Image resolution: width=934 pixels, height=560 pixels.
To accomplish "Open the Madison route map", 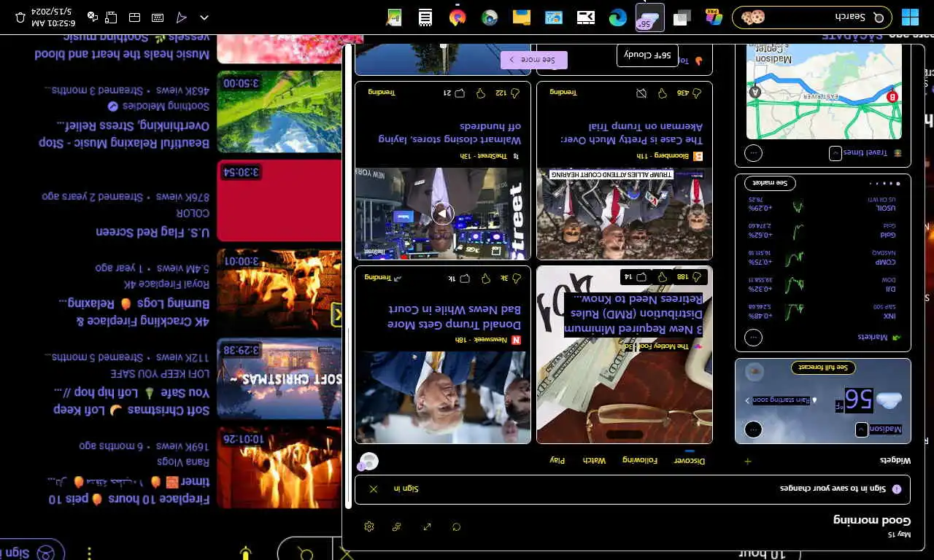I will pyautogui.click(x=824, y=91).
